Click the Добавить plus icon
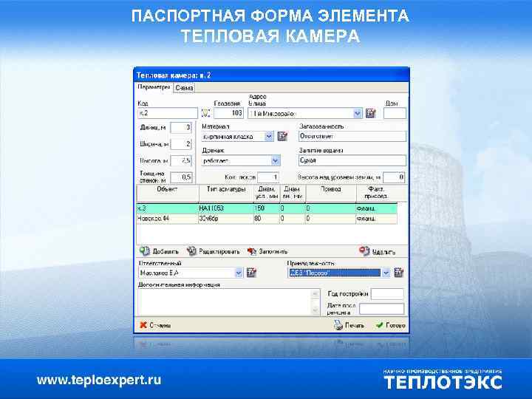The width and height of the screenshot is (532, 399). click(145, 251)
